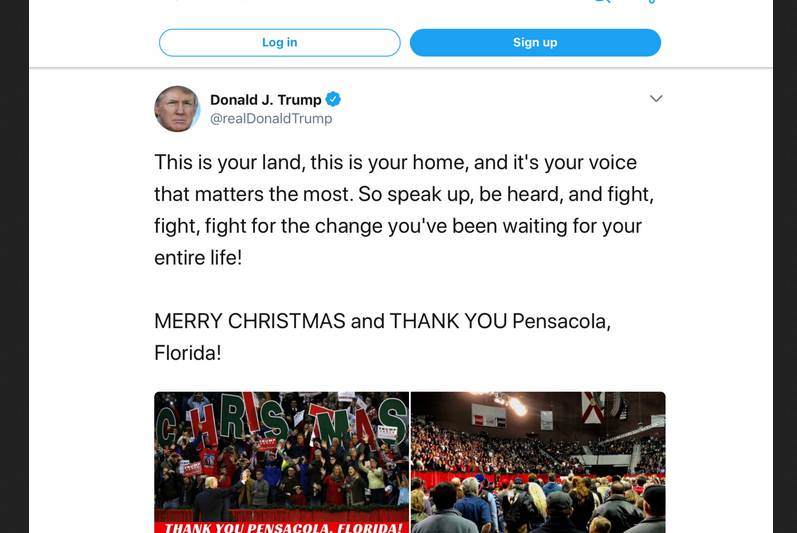Click the Log in button
This screenshot has width=797, height=533.
point(280,43)
